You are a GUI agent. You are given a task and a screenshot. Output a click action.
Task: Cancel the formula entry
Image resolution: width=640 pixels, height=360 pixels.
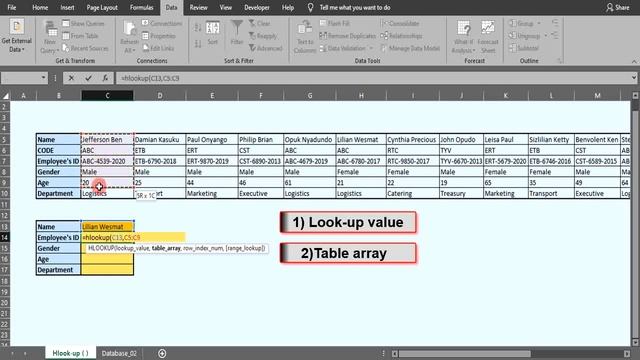pyautogui.click(x=71, y=78)
